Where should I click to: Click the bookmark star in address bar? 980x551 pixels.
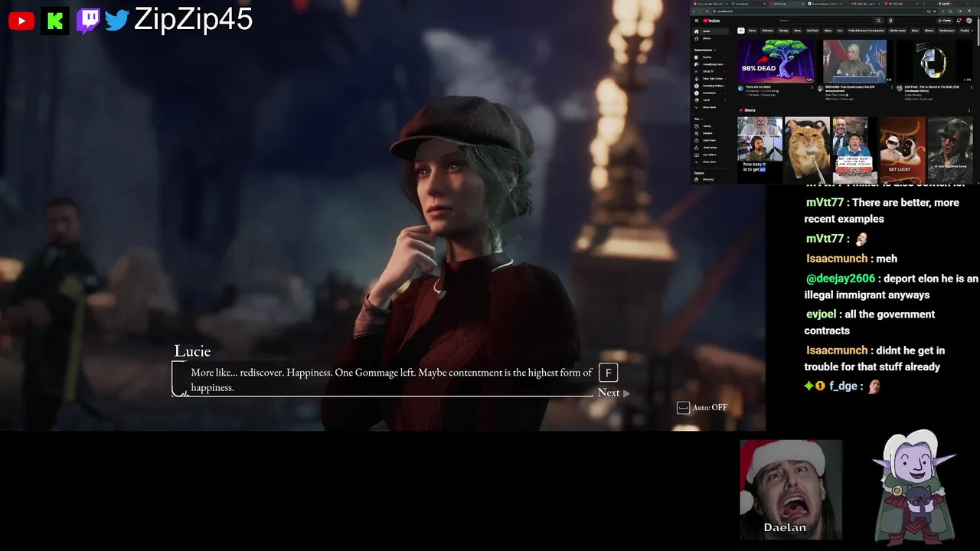[935, 11]
